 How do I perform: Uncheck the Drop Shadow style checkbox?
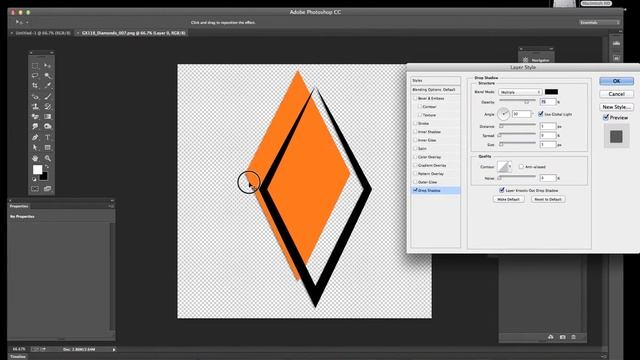tap(415, 190)
